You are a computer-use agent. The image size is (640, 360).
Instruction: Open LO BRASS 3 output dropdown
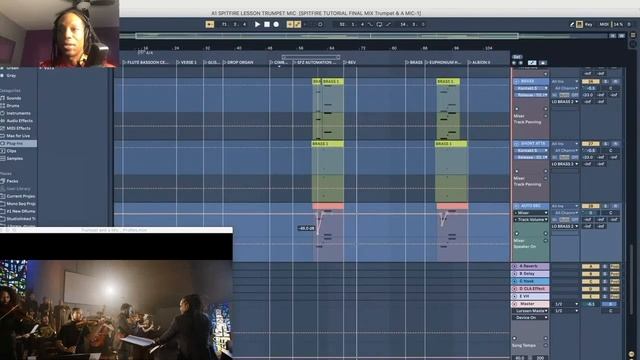tap(565, 164)
